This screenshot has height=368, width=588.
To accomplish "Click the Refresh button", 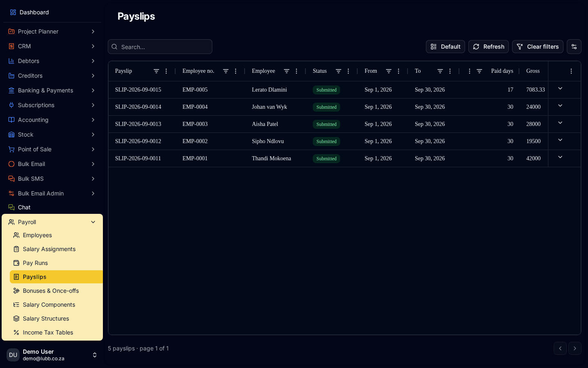I will 488,47.
